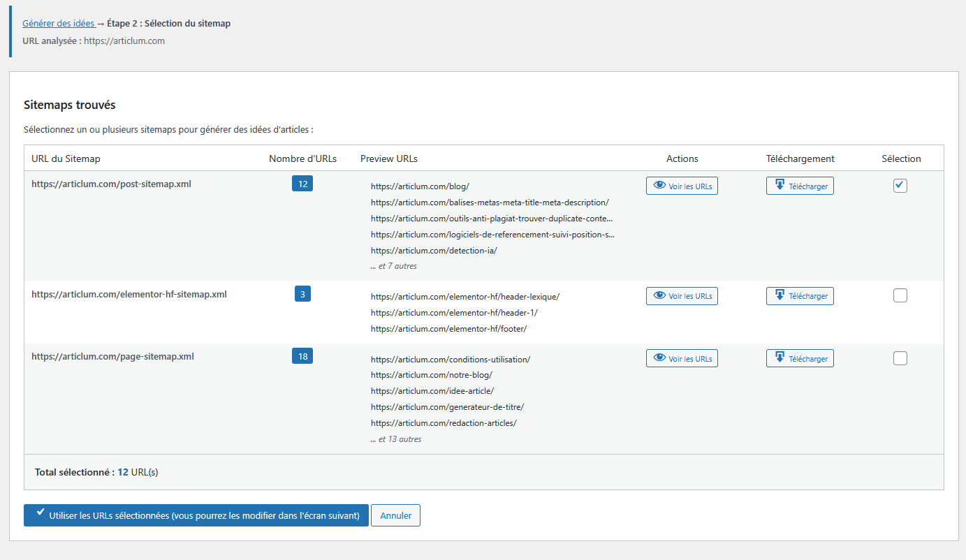Click checkmark icon on Utiliser les URLs button
The image size is (966, 560).
pyautogui.click(x=41, y=513)
